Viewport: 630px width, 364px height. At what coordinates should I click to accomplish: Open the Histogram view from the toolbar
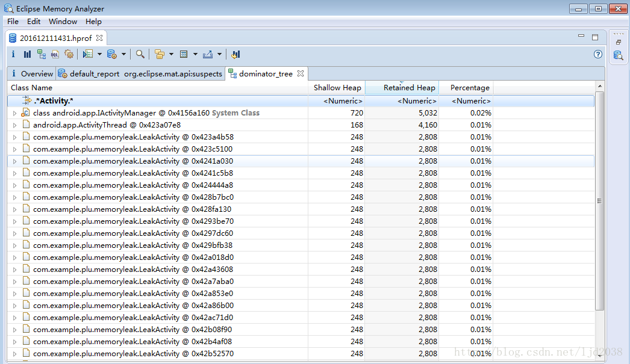[x=27, y=54]
